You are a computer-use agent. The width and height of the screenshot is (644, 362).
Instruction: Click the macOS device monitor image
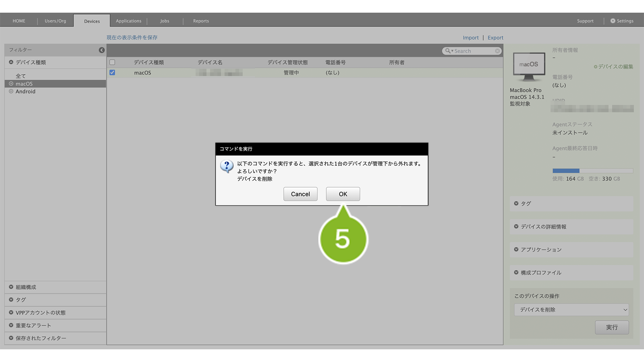[x=528, y=67]
